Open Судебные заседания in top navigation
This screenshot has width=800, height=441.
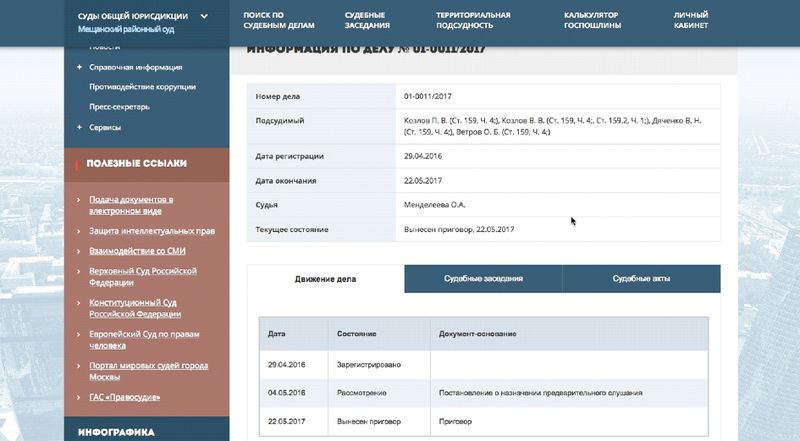pos(367,20)
